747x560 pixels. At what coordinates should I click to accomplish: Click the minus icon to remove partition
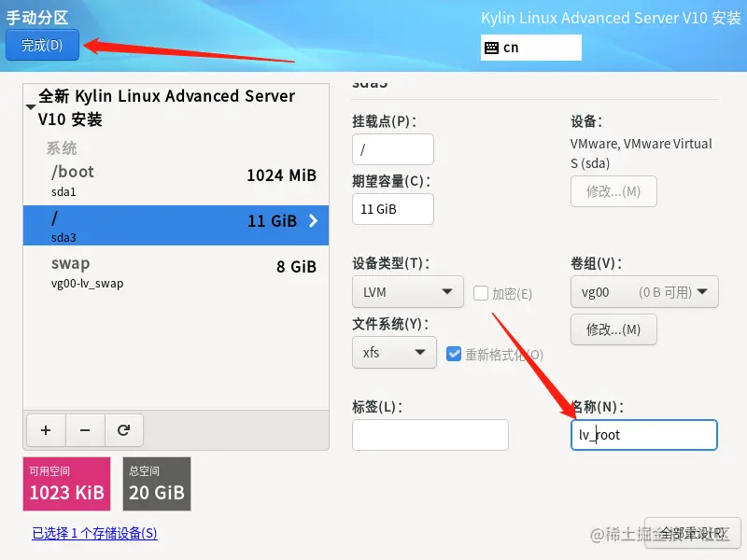click(85, 430)
